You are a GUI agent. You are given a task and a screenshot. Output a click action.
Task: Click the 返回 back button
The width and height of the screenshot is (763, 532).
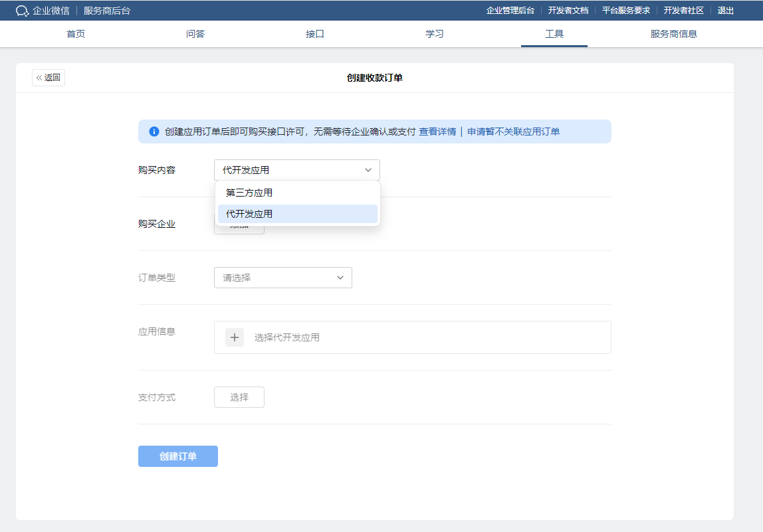[49, 78]
